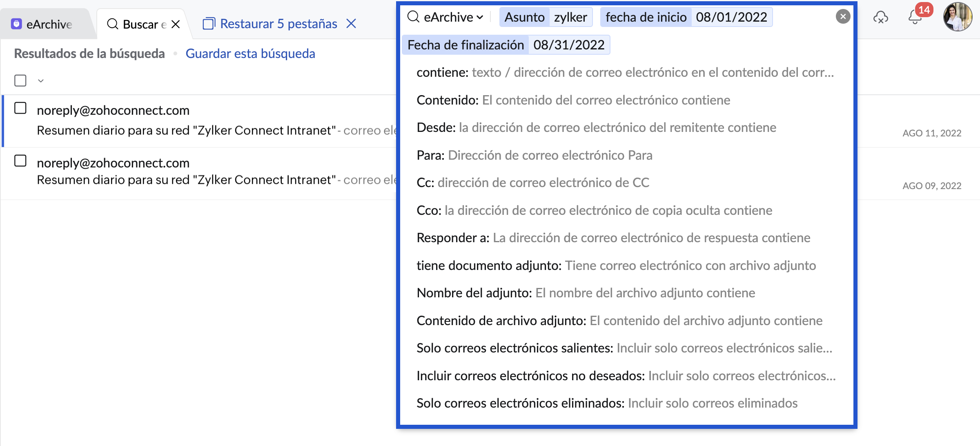The width and height of the screenshot is (980, 446).
Task: Check the AGO 11 email checkbox
Action: point(20,108)
